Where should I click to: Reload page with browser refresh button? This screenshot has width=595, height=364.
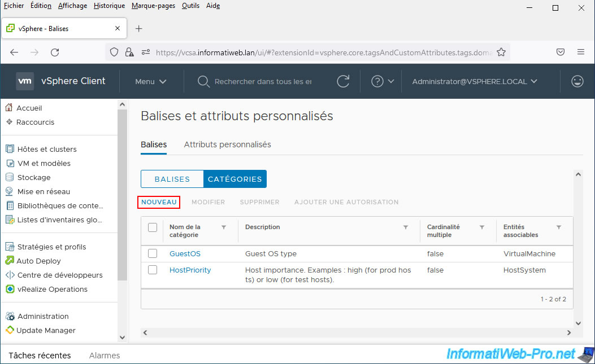55,52
